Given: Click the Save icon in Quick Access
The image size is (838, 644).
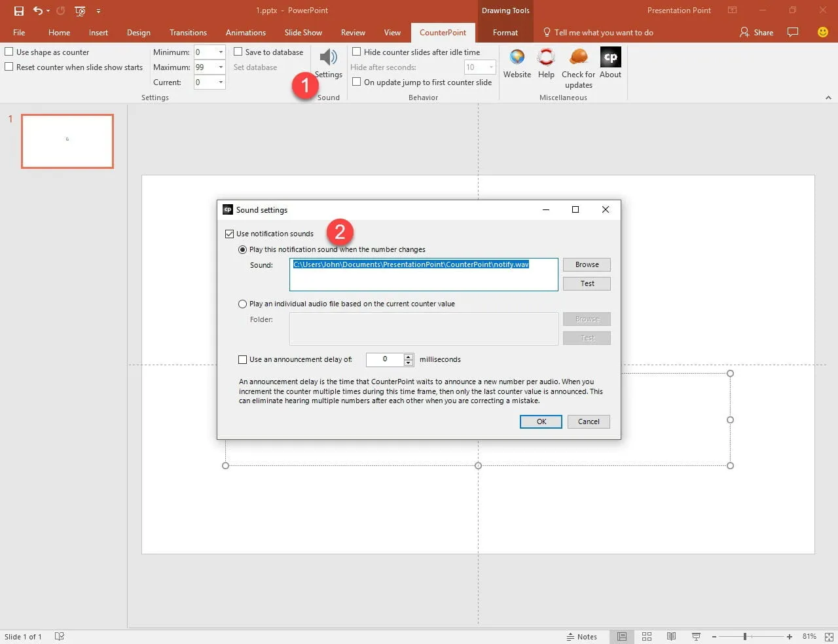Looking at the screenshot, I should (19, 10).
